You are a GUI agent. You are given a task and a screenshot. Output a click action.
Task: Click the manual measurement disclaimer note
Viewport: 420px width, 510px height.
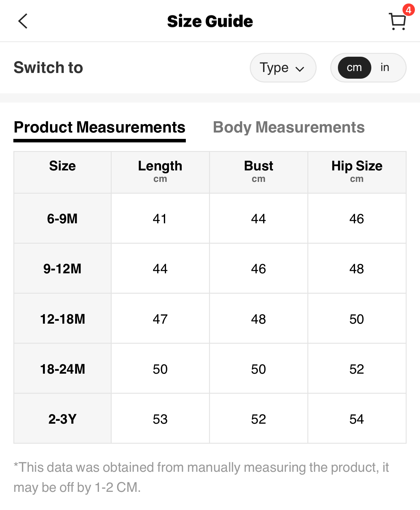point(201,477)
